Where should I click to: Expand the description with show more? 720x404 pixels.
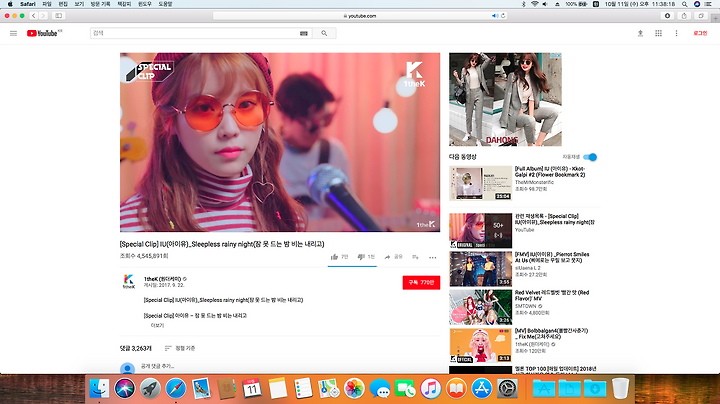(x=157, y=325)
